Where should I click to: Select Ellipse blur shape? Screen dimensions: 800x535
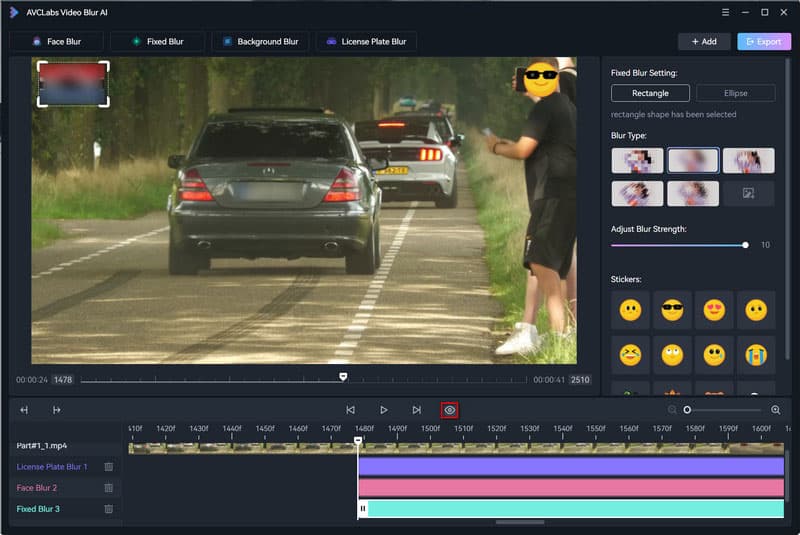(735, 93)
